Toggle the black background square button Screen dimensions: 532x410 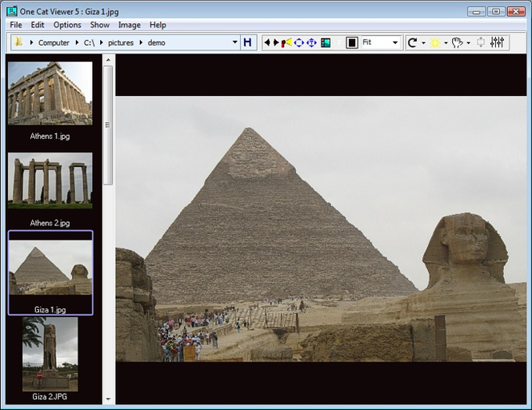tap(352, 42)
